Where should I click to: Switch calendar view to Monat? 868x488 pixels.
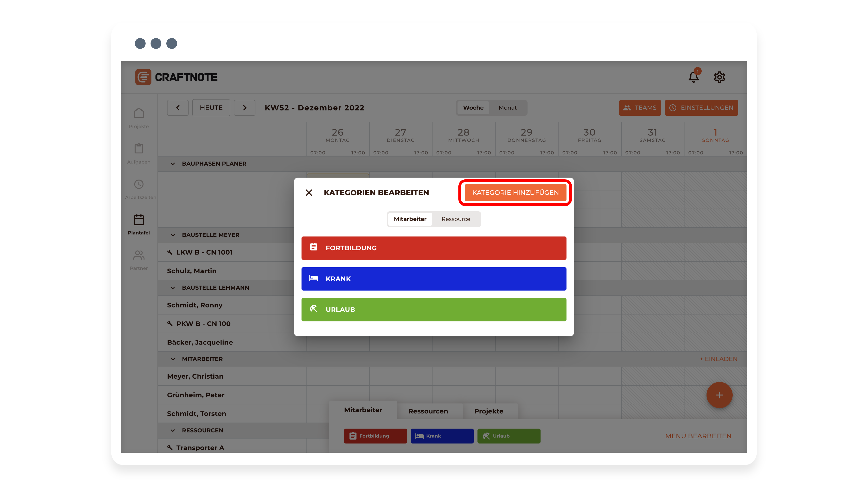[x=507, y=108]
